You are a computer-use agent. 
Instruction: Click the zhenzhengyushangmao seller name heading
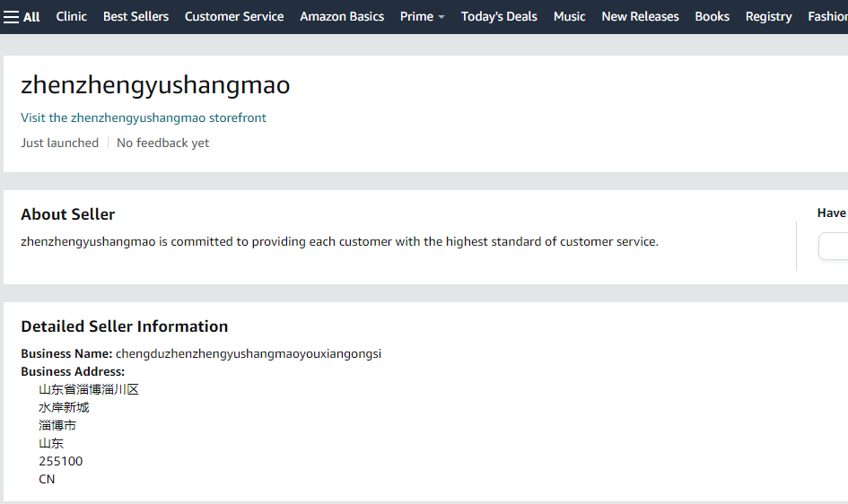pos(155,85)
